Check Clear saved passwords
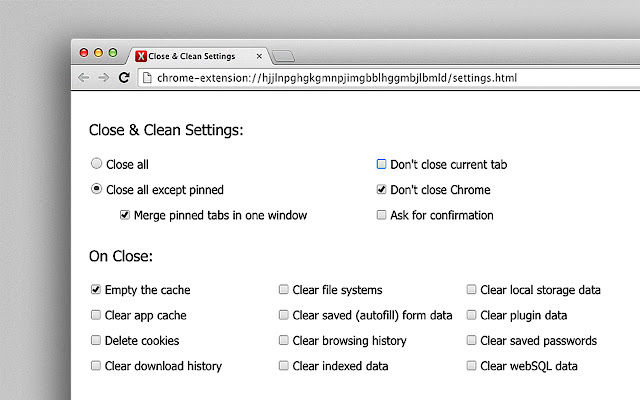This screenshot has width=640, height=400. [x=472, y=341]
